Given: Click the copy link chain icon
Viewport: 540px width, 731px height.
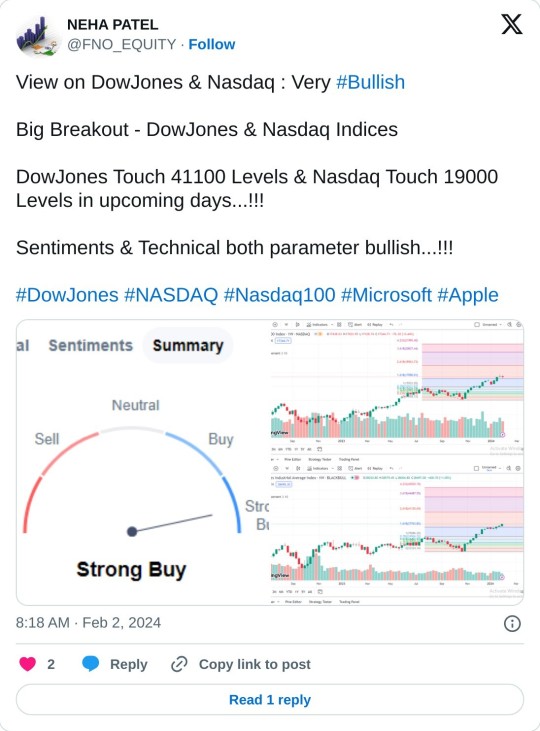Looking at the screenshot, I should (x=179, y=664).
